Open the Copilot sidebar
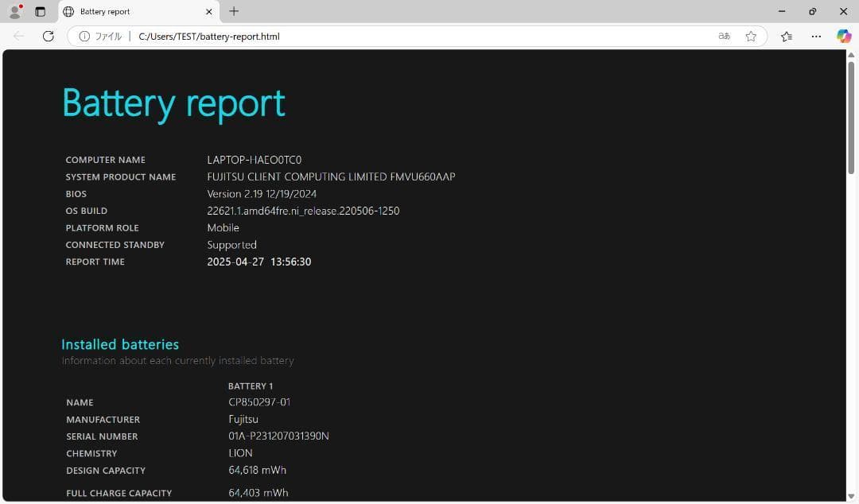 pos(843,36)
